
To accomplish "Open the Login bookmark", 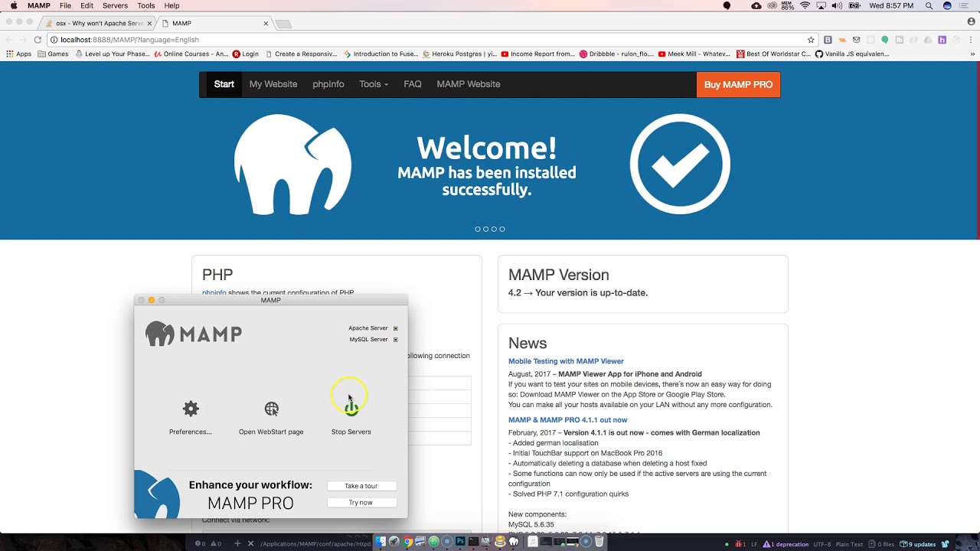I will pos(245,54).
